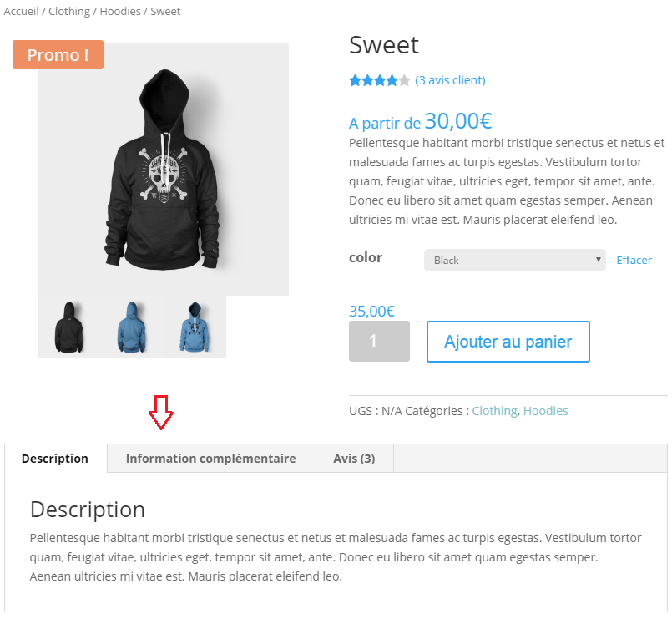Click the Ajouter au panier button
This screenshot has height=624, width=672.
[508, 342]
